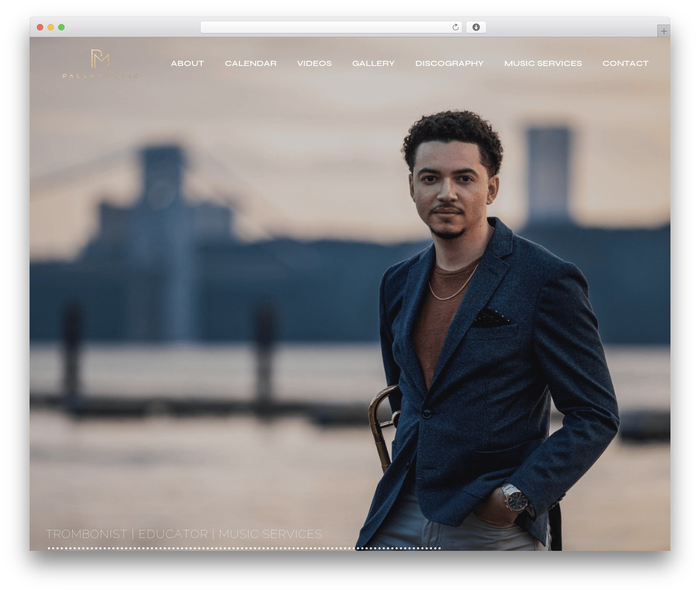Click the Pallas Music logo
The image size is (700, 593).
tap(101, 63)
